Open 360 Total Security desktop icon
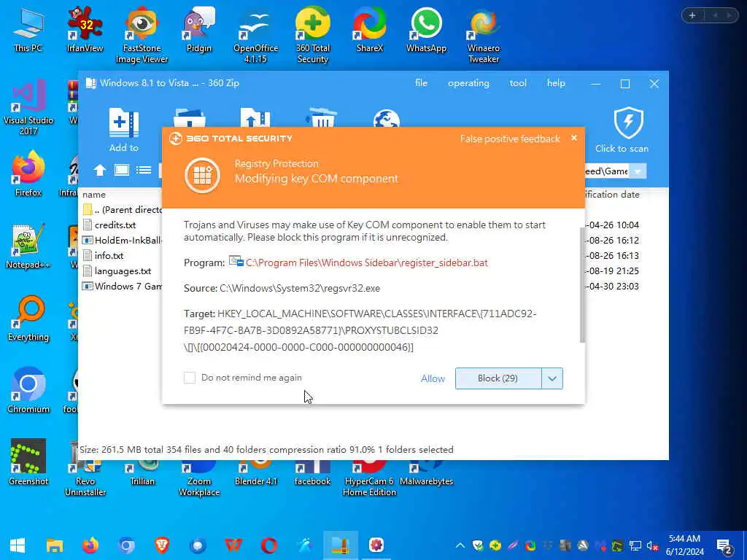Image resolution: width=747 pixels, height=560 pixels. 312,35
